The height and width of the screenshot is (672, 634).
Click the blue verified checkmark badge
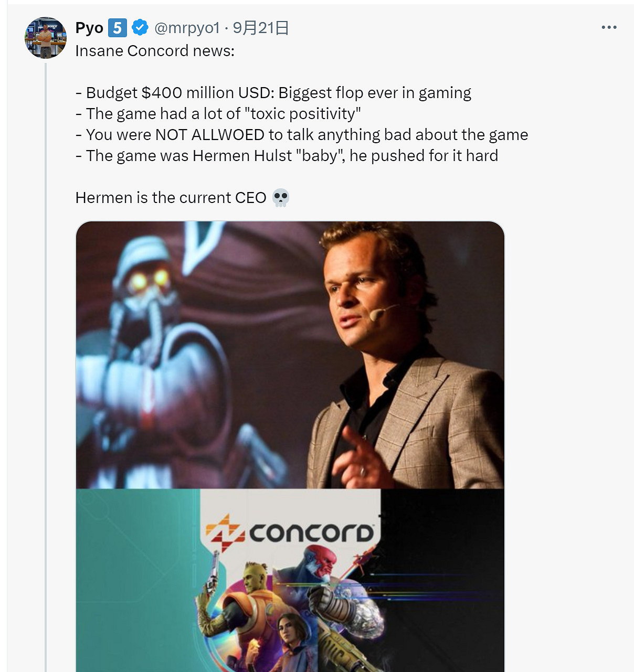[x=140, y=27]
